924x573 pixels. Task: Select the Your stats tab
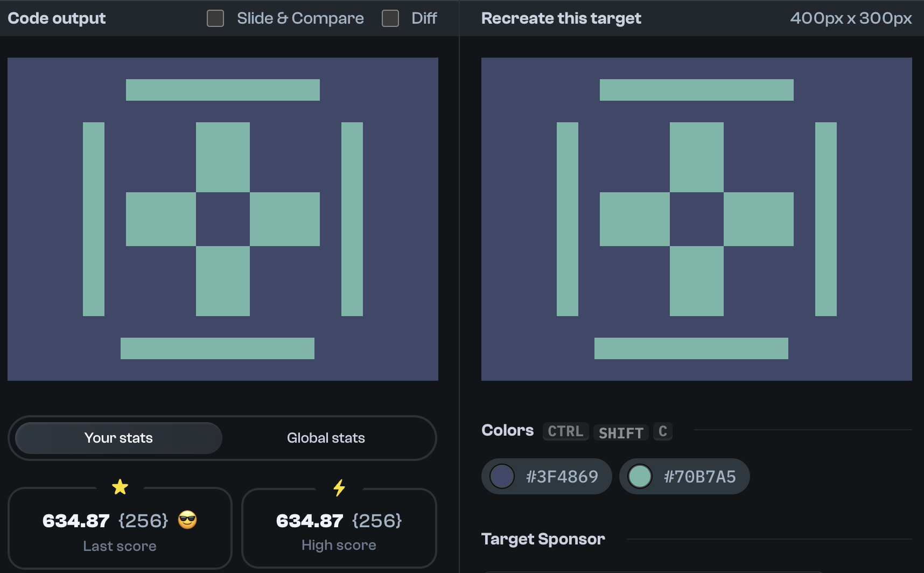pos(118,438)
